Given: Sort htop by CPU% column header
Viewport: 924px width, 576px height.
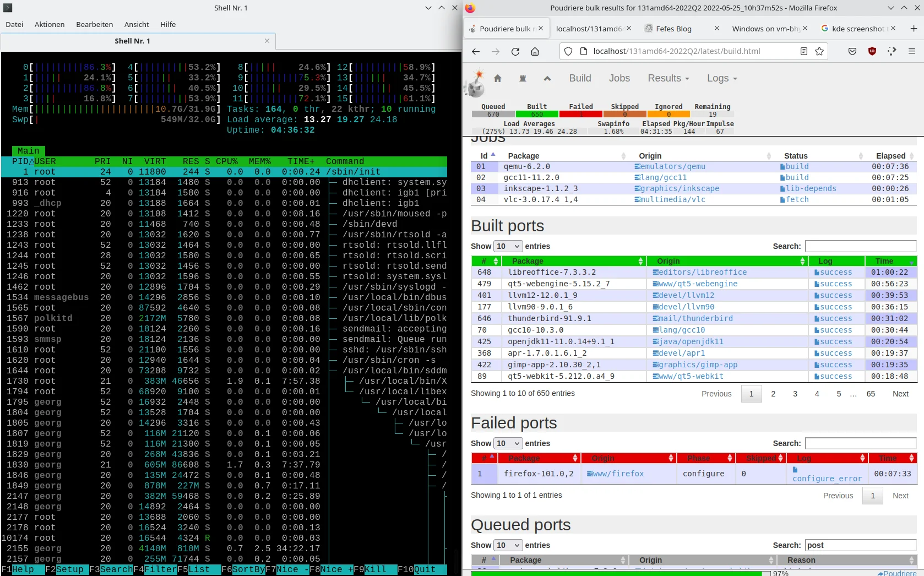Looking at the screenshot, I should click(227, 161).
